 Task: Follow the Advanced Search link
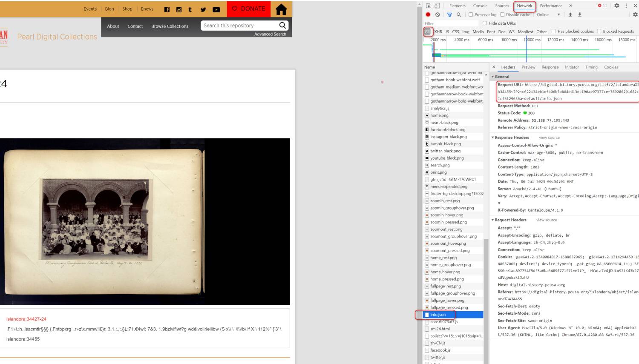(x=270, y=34)
